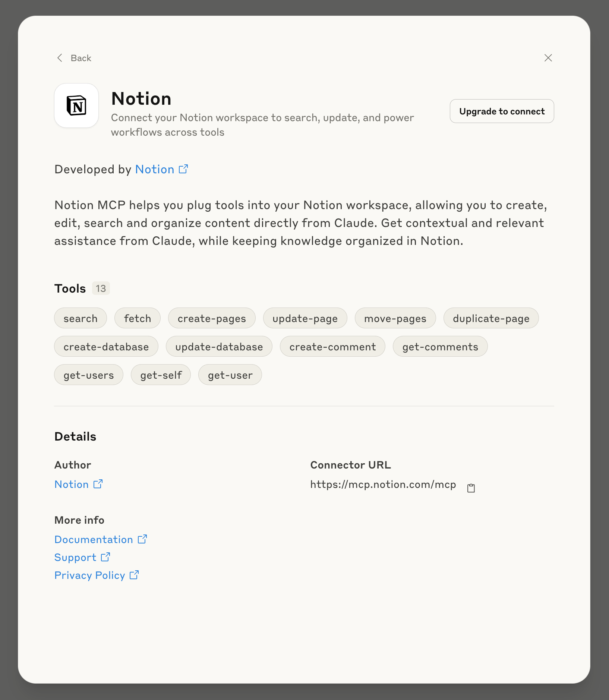Open the Author Notion link

coord(72,484)
